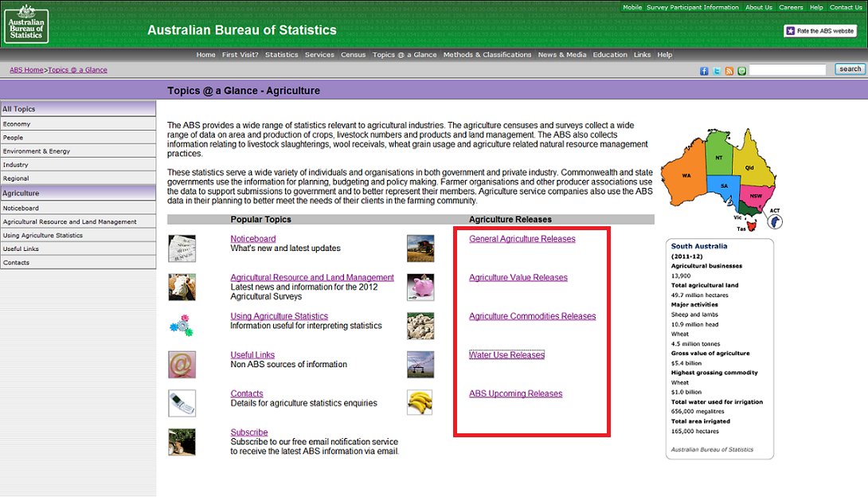Open About Us in the top green menu

click(758, 7)
